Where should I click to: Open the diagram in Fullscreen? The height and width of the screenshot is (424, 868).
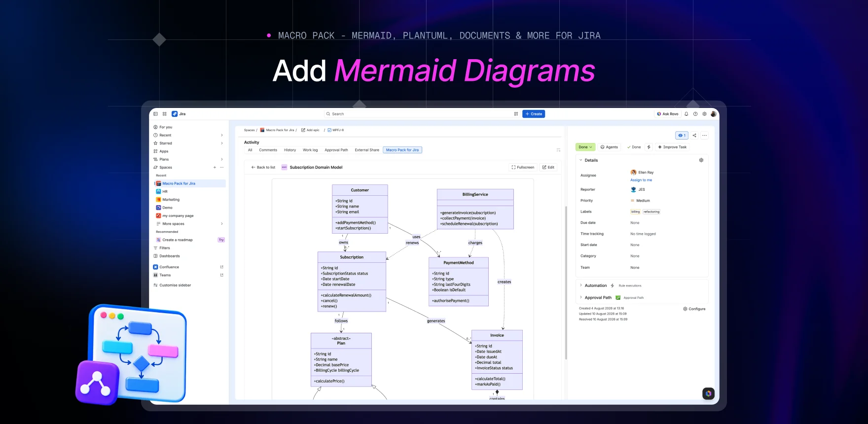tap(523, 167)
